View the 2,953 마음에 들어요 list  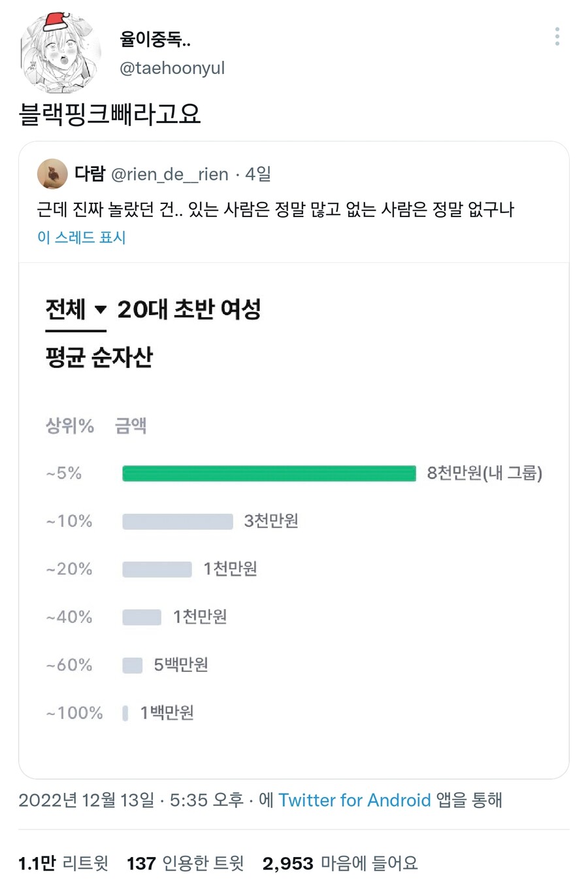click(x=340, y=864)
